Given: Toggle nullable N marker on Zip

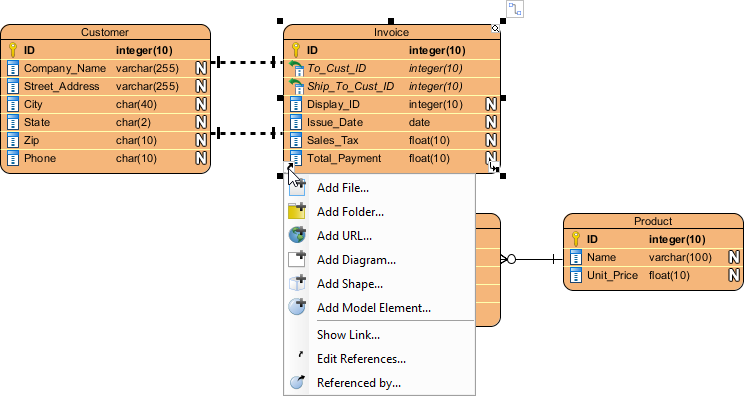Looking at the screenshot, I should tap(201, 140).
